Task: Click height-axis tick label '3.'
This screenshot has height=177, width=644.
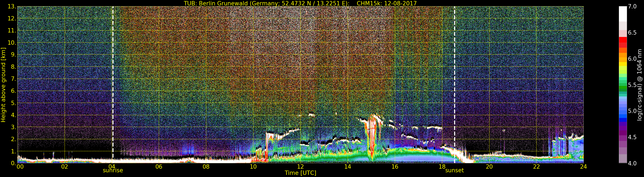Action: 14,127
